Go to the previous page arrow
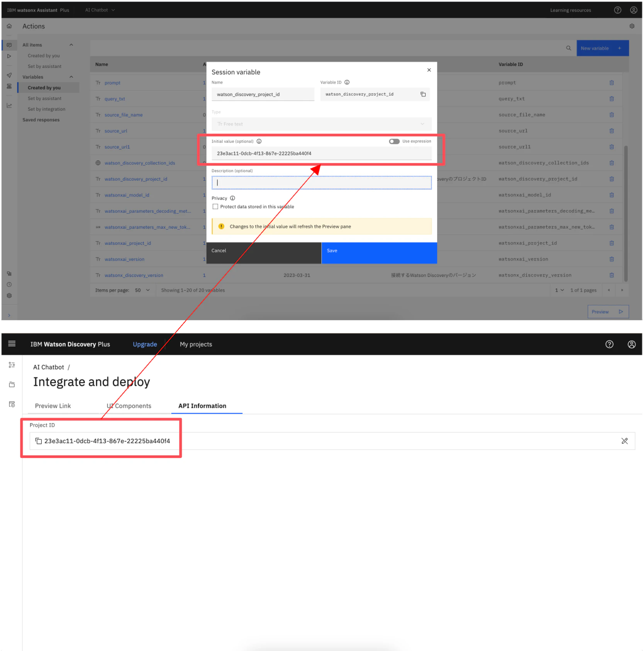644x651 pixels. (608, 290)
